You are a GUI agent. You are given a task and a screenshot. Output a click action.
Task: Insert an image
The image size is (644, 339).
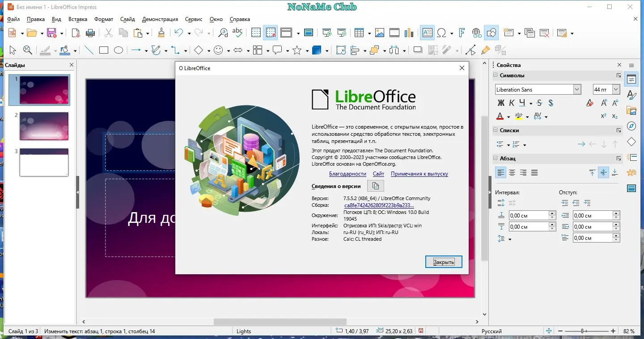[380, 33]
